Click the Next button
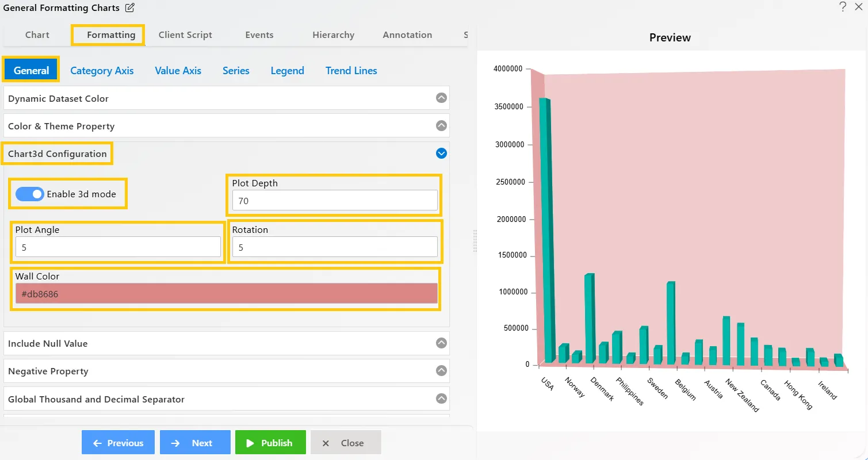 [195, 443]
